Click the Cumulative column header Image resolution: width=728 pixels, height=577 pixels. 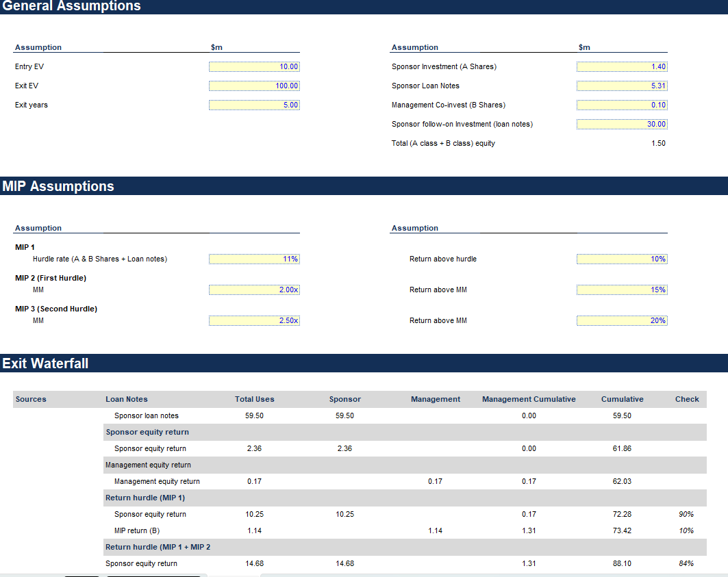pos(622,399)
